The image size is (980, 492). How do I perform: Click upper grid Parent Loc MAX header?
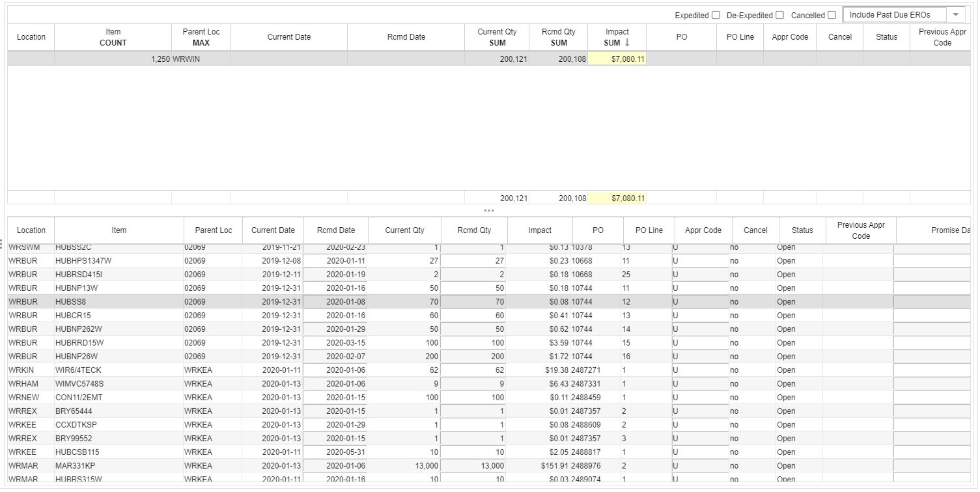[x=201, y=37]
